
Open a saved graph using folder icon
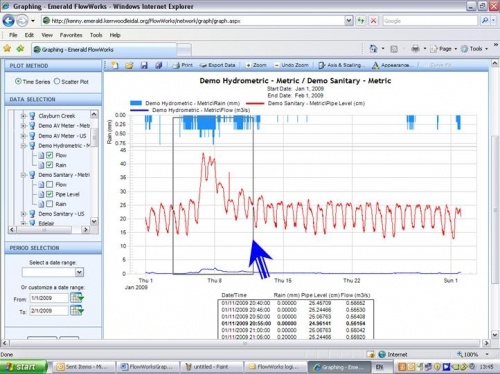(129, 65)
